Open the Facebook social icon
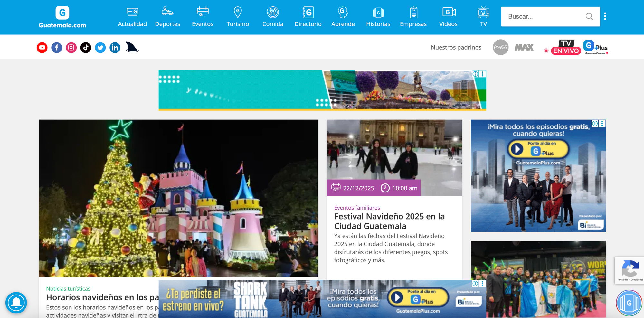The width and height of the screenshot is (644, 318). click(57, 48)
